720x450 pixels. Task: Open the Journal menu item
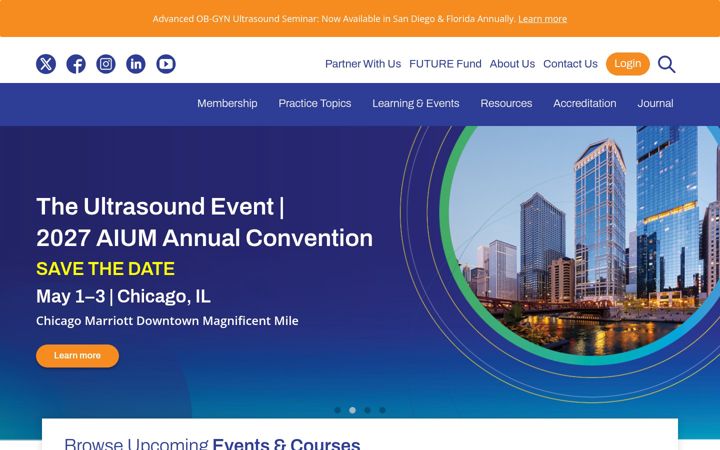pyautogui.click(x=655, y=103)
